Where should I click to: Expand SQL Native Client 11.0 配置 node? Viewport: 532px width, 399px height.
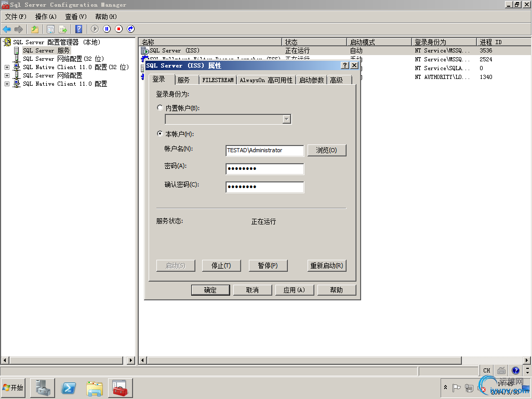click(x=6, y=84)
